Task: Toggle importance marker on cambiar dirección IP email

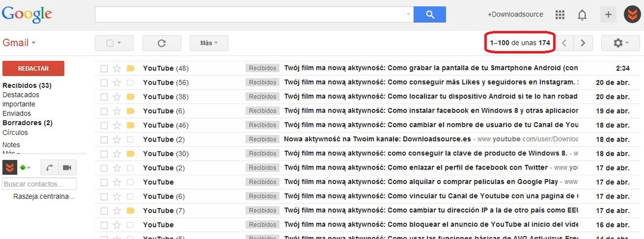Action: (x=131, y=210)
